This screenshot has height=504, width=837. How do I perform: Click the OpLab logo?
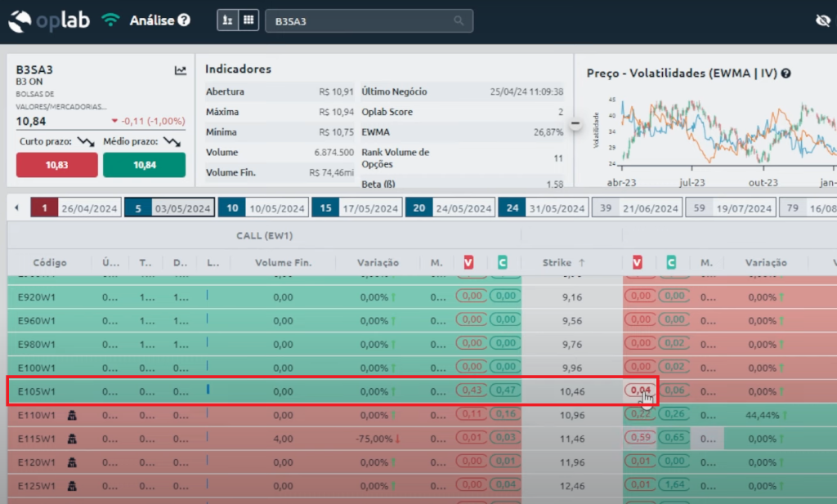(51, 20)
